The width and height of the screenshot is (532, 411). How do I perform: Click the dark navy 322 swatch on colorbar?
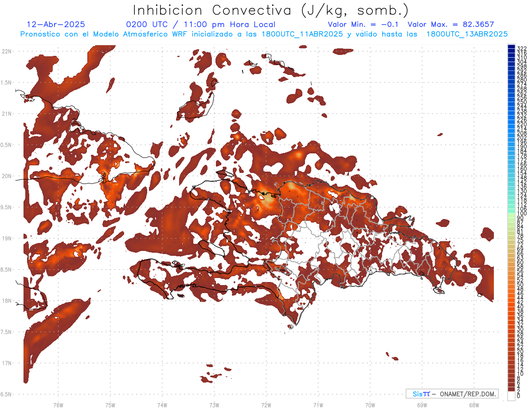511,47
